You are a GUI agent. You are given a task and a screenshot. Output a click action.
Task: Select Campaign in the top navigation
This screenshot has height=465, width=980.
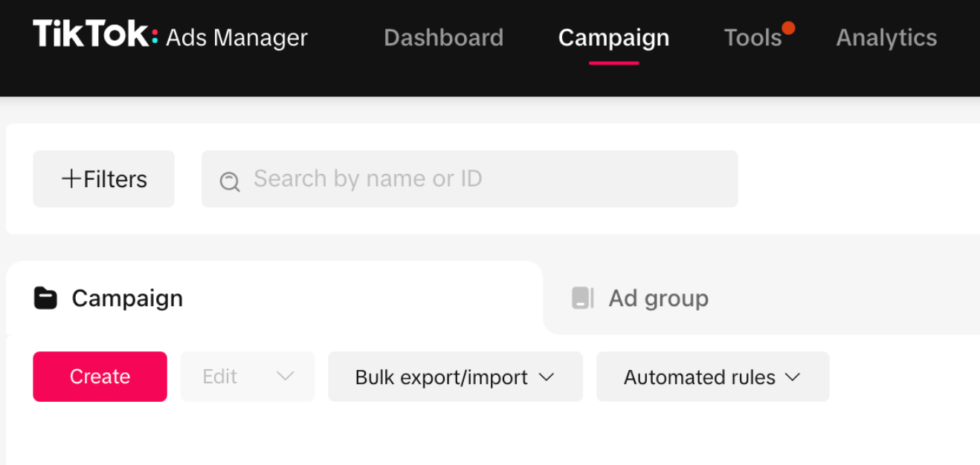pyautogui.click(x=613, y=37)
